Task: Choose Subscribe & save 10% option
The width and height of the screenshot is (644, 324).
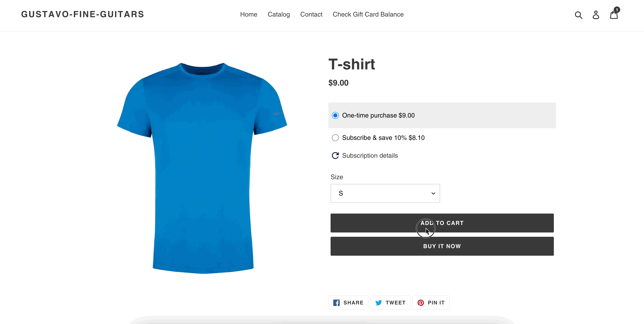Action: pyautogui.click(x=335, y=138)
